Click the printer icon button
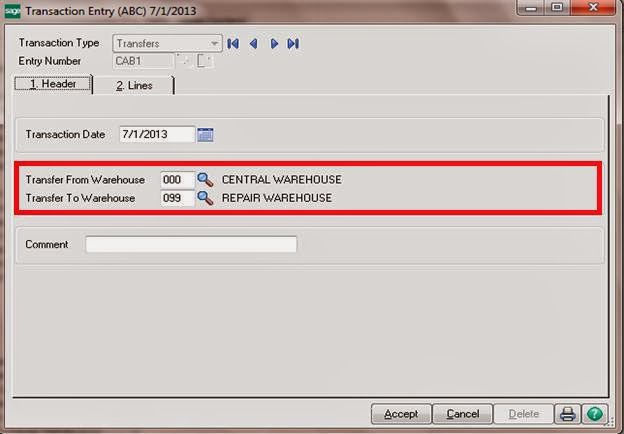Viewport: 624px width, 434px height. click(x=567, y=414)
